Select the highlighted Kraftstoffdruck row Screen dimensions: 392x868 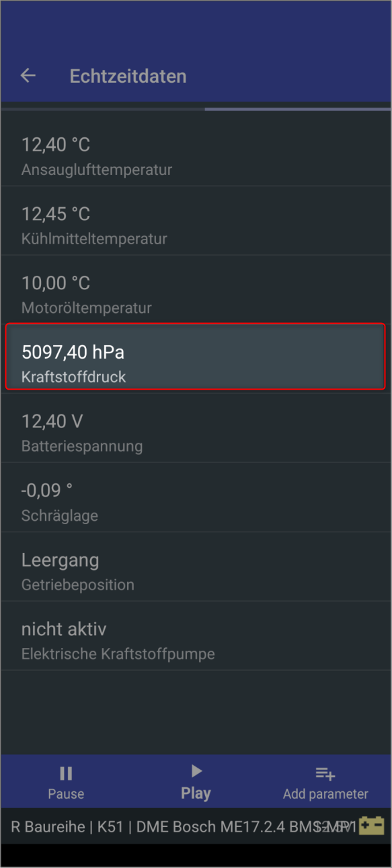click(x=196, y=357)
